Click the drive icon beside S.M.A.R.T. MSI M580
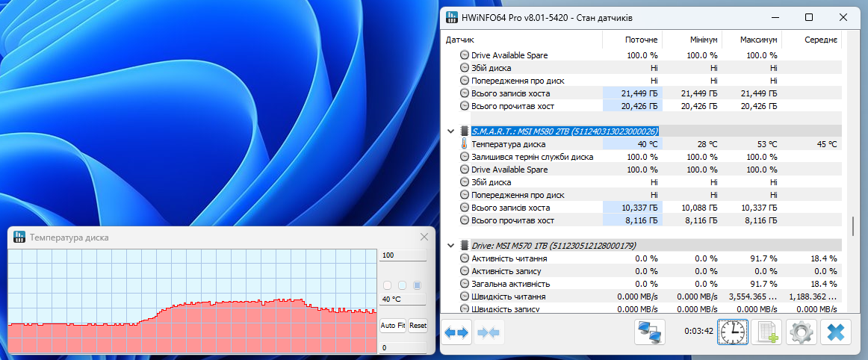This screenshot has height=360, width=868. [465, 131]
